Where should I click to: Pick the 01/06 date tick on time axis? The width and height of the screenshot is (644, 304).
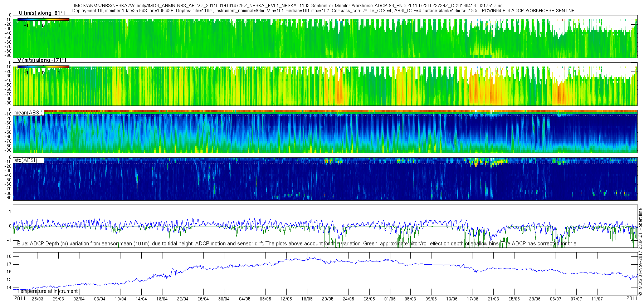(390, 299)
